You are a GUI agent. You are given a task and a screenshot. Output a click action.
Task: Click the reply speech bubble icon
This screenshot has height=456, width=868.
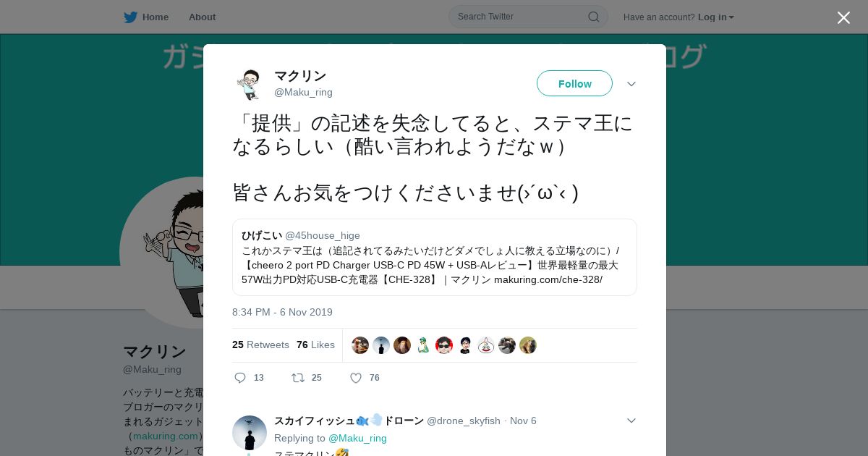point(240,378)
